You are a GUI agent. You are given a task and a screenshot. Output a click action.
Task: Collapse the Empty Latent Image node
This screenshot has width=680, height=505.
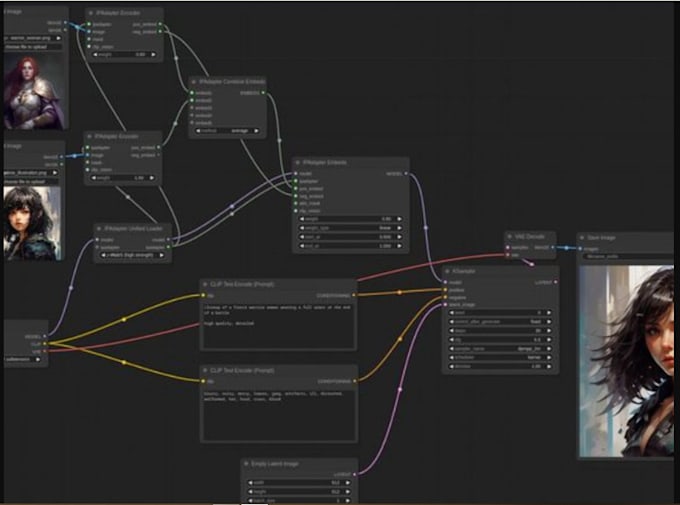(x=246, y=464)
